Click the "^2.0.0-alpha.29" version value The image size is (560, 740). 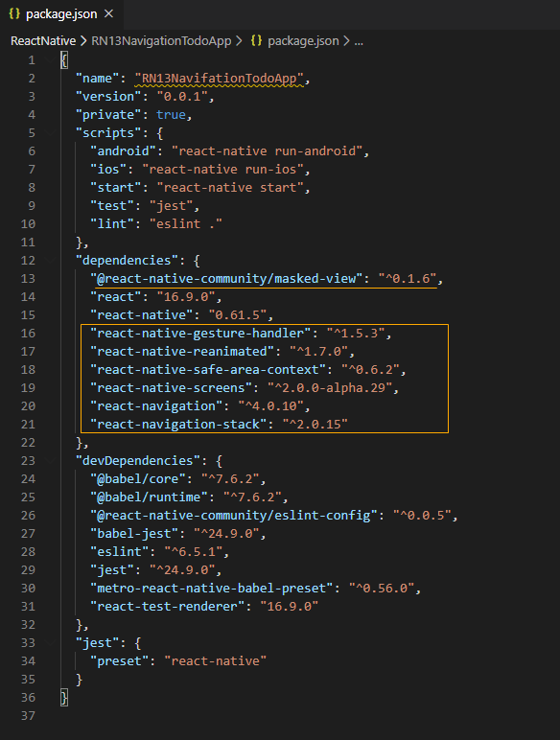[x=330, y=388]
